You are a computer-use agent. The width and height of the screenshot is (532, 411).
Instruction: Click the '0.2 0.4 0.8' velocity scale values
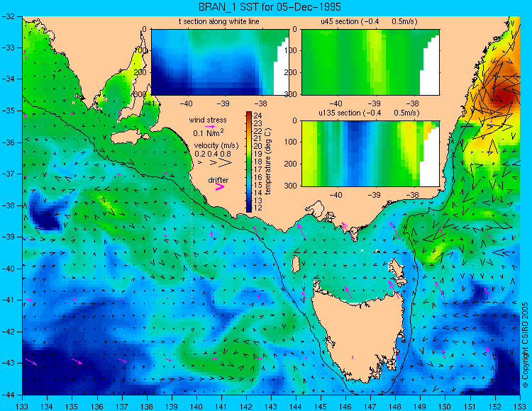213,154
